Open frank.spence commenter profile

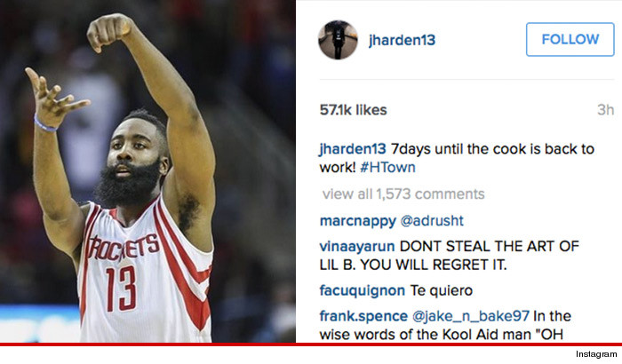point(363,316)
